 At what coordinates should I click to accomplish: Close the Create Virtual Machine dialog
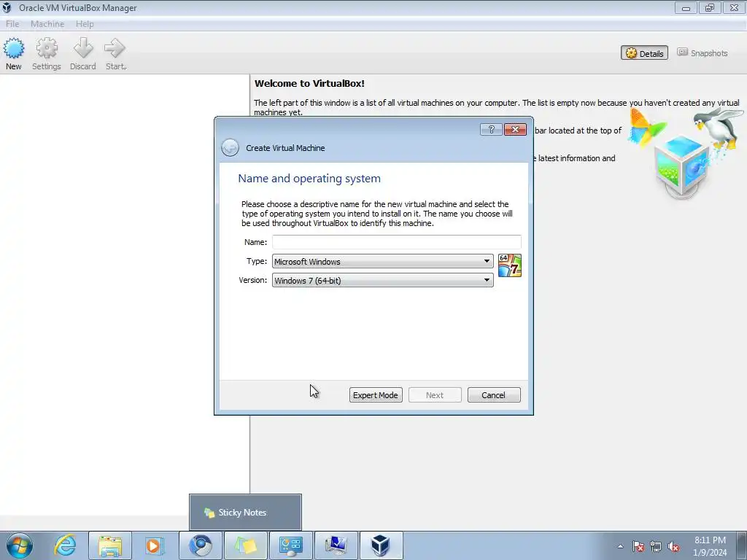click(515, 130)
